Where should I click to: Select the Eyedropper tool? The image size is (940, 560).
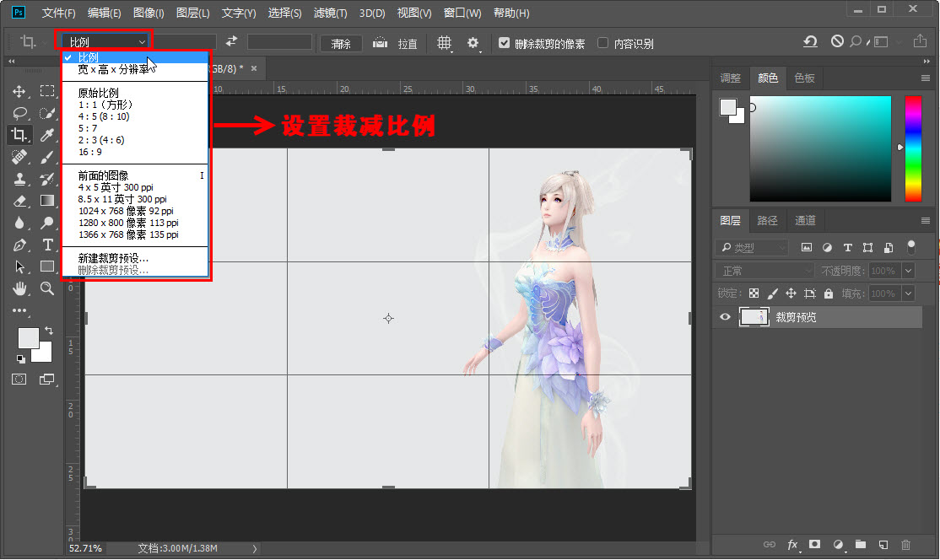click(47, 135)
